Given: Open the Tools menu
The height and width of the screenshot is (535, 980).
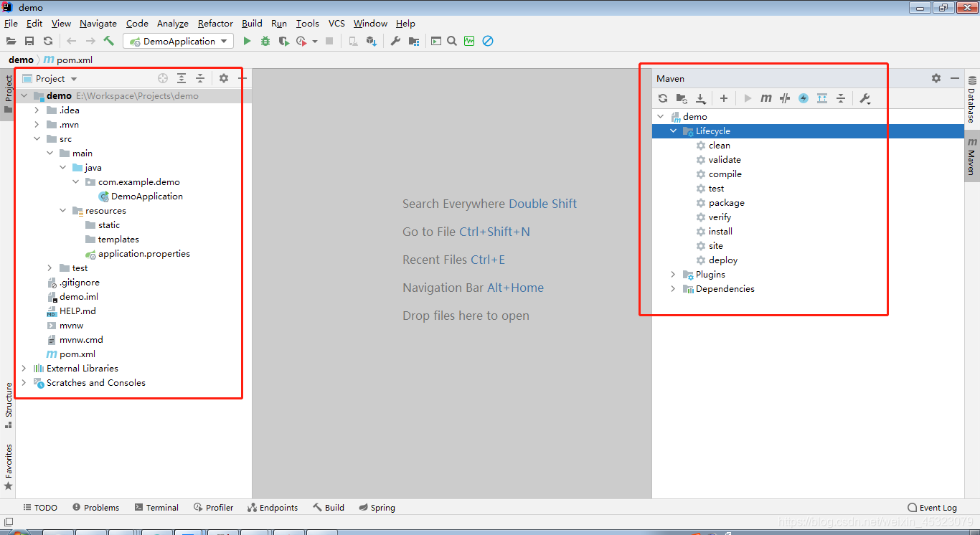Looking at the screenshot, I should tap(308, 24).
